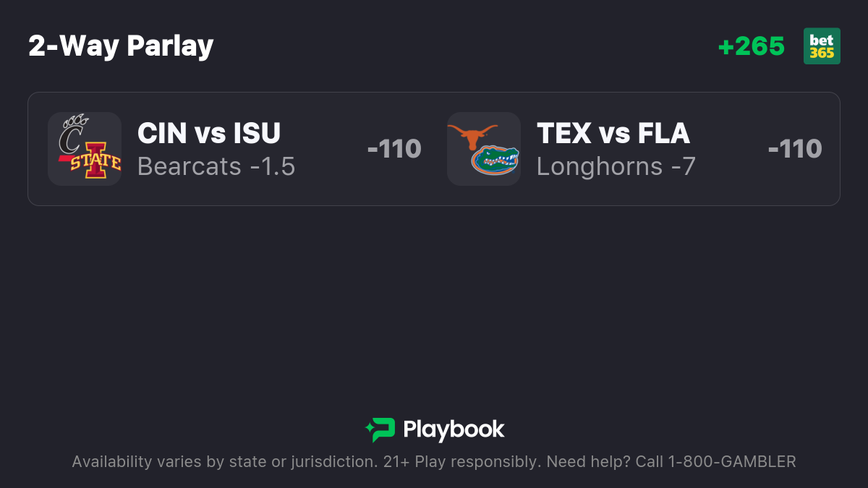The height and width of the screenshot is (488, 868).
Task: Click the Cincinnati Bearcats paw logo
Action: [73, 132]
